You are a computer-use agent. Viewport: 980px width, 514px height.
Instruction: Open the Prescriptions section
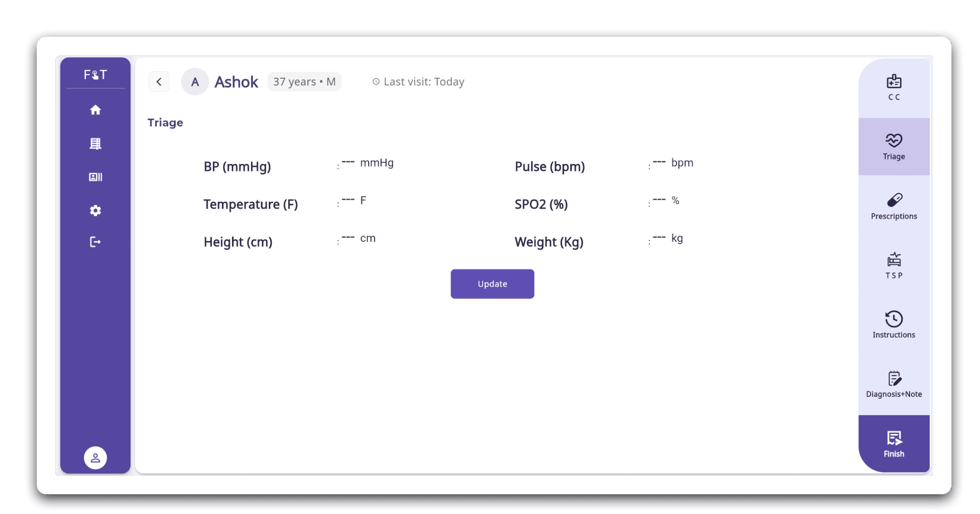click(x=894, y=206)
